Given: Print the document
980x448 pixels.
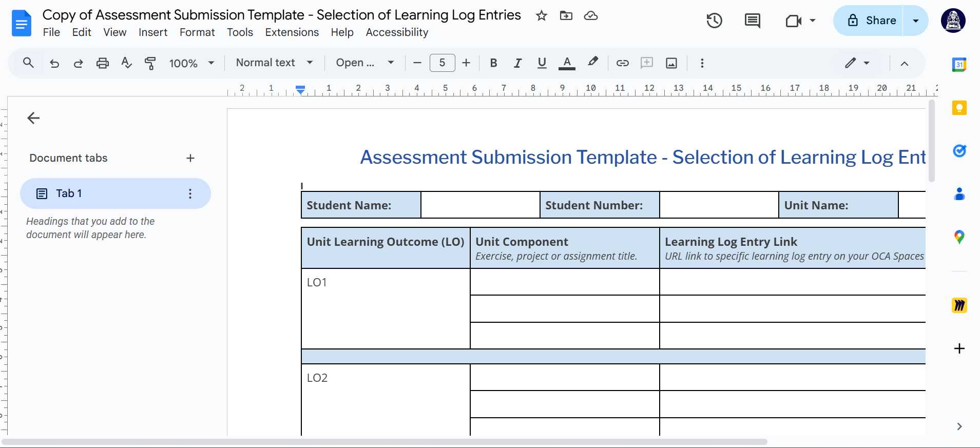Looking at the screenshot, I should 103,63.
